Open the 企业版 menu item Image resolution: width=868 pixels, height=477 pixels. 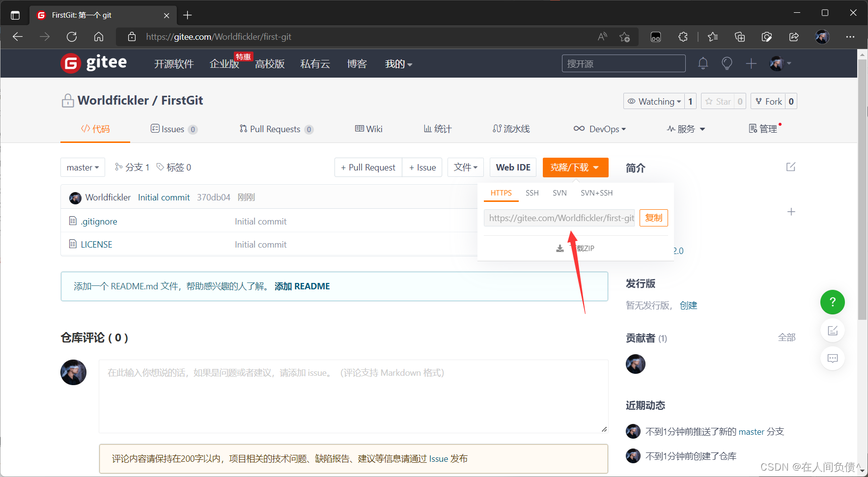(x=224, y=64)
